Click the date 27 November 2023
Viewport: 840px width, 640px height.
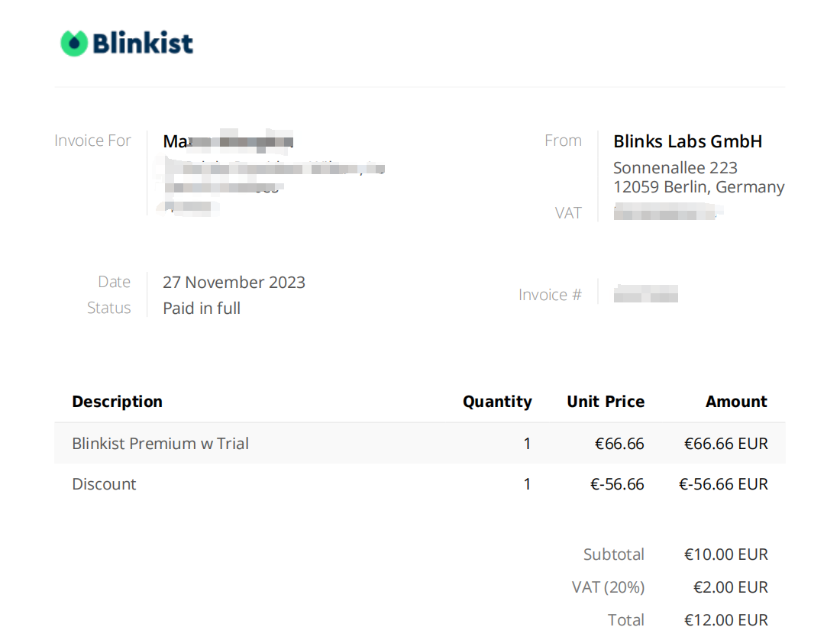tap(234, 283)
